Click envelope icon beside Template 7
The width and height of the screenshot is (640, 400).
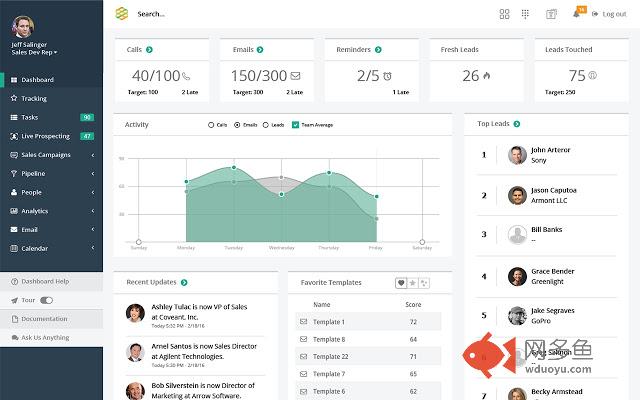pyautogui.click(x=304, y=374)
